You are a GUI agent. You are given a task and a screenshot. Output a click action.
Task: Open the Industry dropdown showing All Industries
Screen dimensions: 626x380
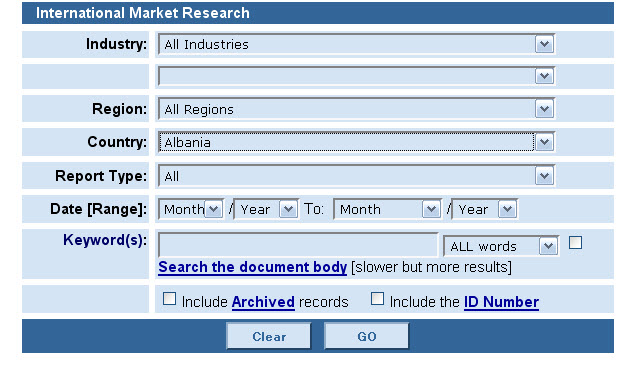(357, 44)
